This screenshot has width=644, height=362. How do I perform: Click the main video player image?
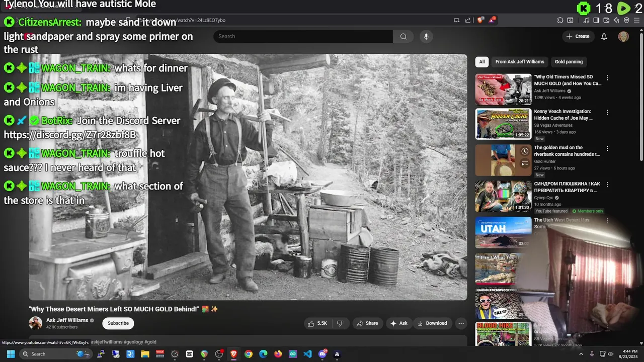pos(248,177)
